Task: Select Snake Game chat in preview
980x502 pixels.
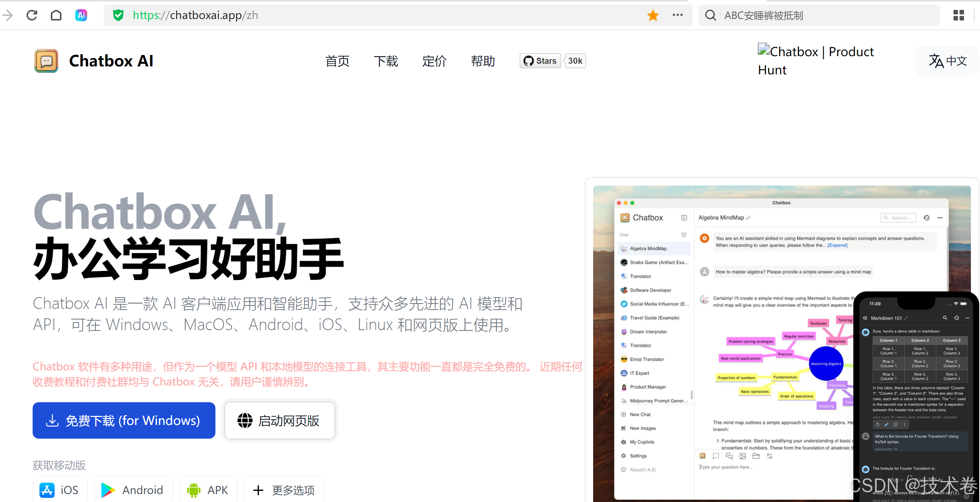Action: [x=653, y=262]
